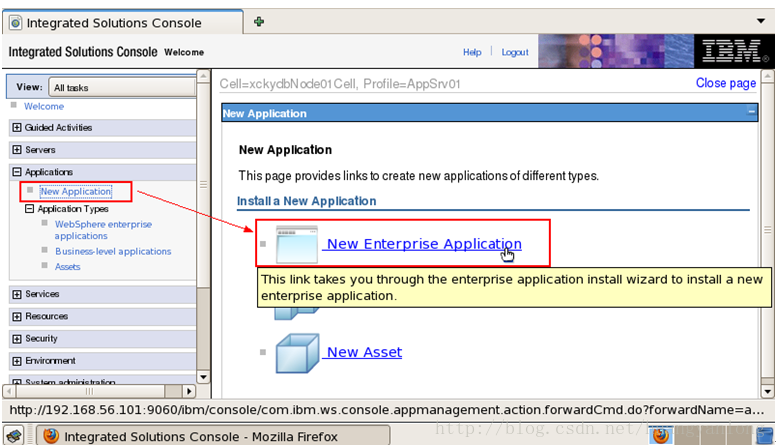This screenshot has width=776, height=448.
Task: Click the Cell=xckydbNode01Cell profile text
Action: tap(340, 84)
